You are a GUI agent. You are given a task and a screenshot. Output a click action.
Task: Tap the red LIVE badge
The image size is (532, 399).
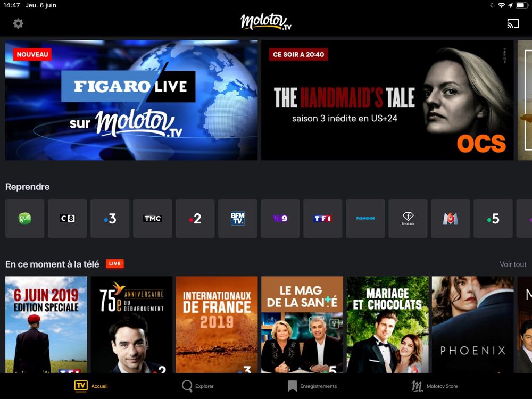[x=115, y=264]
